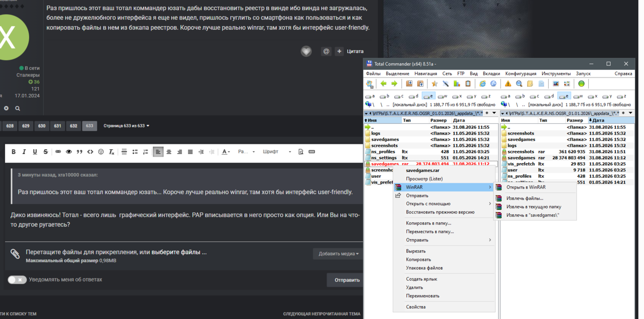Toggle numbered list in the editor
The height and width of the screenshot is (319, 644).
point(146,152)
